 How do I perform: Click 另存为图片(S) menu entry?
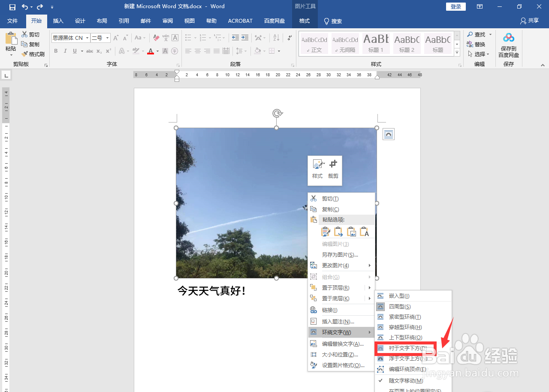pyautogui.click(x=341, y=255)
